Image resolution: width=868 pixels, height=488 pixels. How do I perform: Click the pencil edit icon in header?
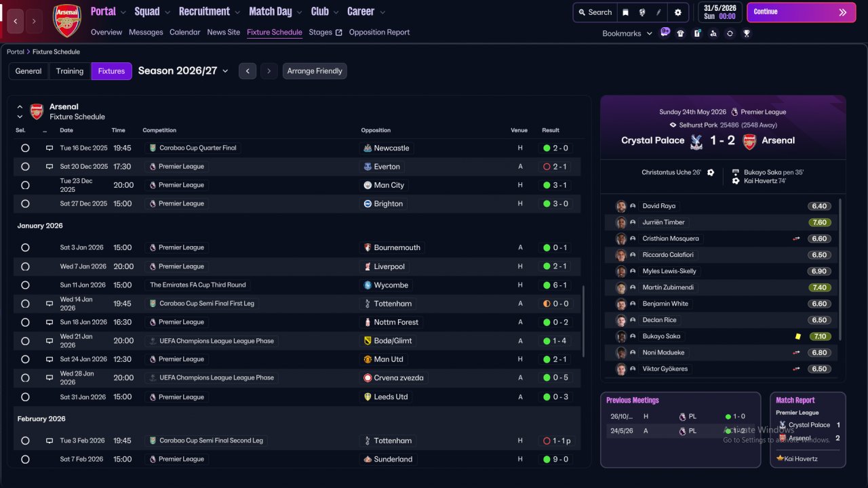click(659, 12)
